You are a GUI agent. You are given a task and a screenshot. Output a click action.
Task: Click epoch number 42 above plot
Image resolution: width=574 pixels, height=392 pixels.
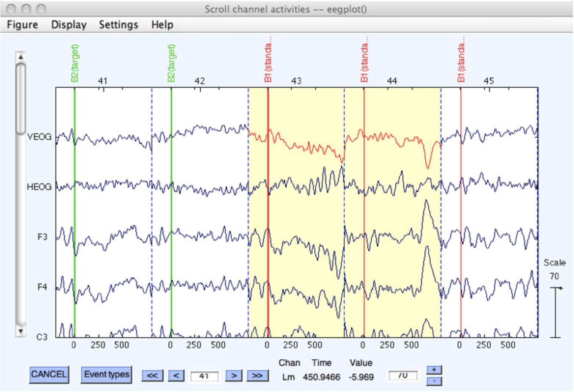point(200,81)
